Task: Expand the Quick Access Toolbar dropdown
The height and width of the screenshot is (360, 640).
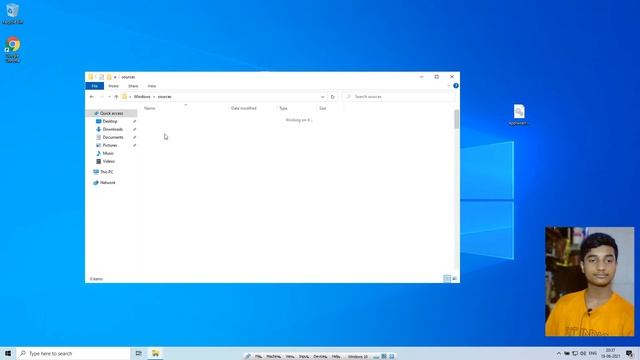Action: pos(116,77)
